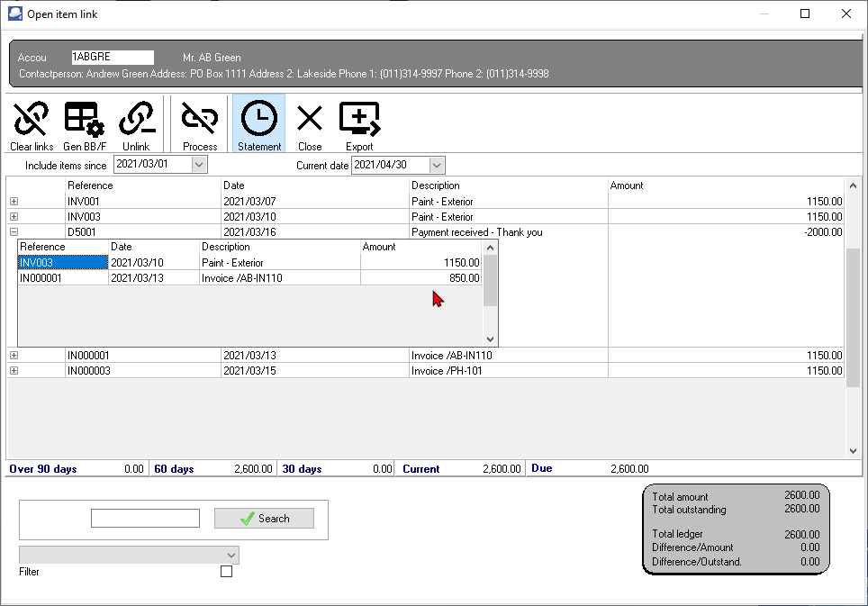This screenshot has width=868, height=606.
Task: Click the 'Current' ageing label
Action: pyautogui.click(x=420, y=469)
